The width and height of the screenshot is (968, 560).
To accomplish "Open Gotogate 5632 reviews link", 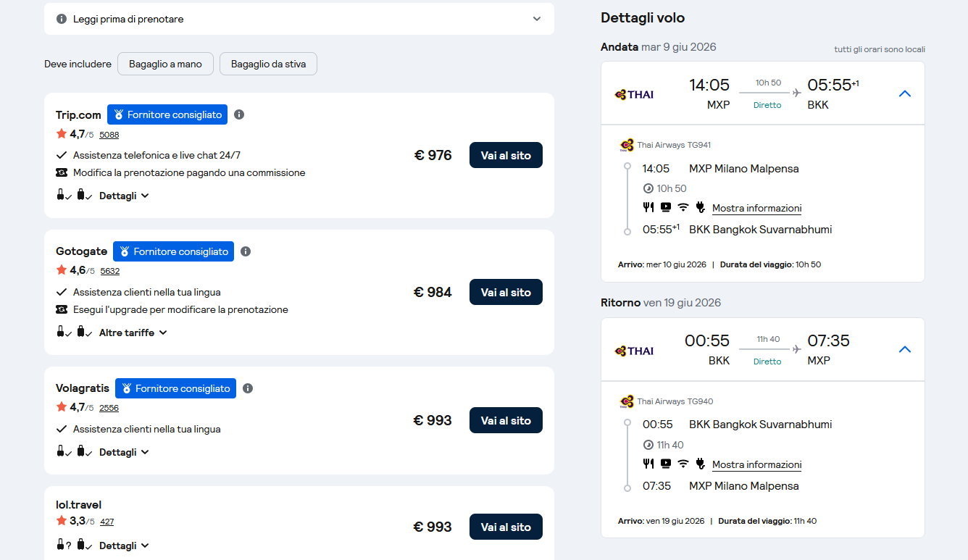I will (109, 272).
